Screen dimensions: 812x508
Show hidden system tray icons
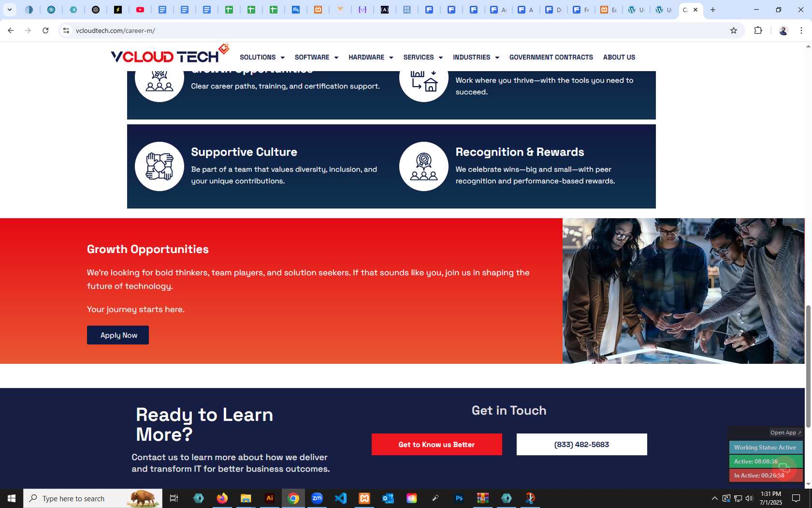click(x=715, y=498)
